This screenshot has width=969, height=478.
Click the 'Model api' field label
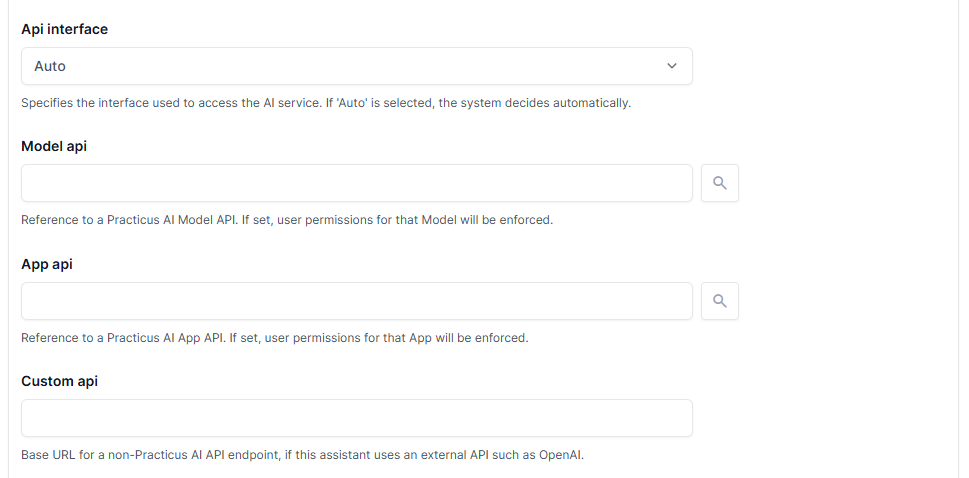[54, 147]
